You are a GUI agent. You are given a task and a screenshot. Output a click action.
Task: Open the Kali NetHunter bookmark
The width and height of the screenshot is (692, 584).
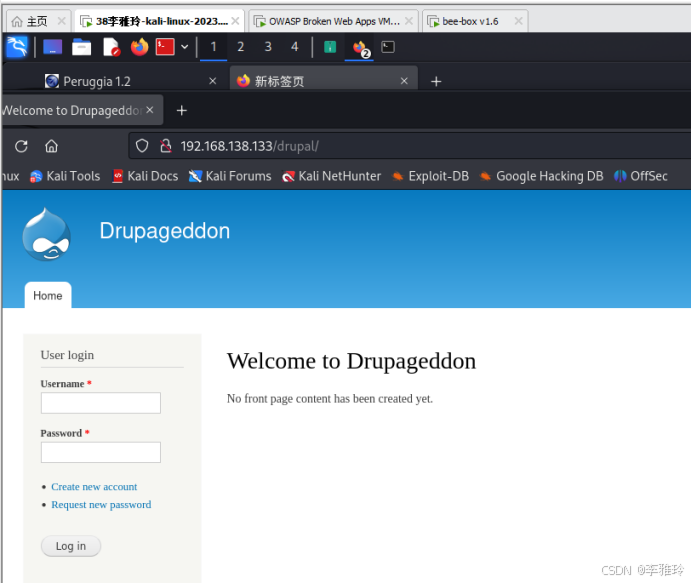331,177
